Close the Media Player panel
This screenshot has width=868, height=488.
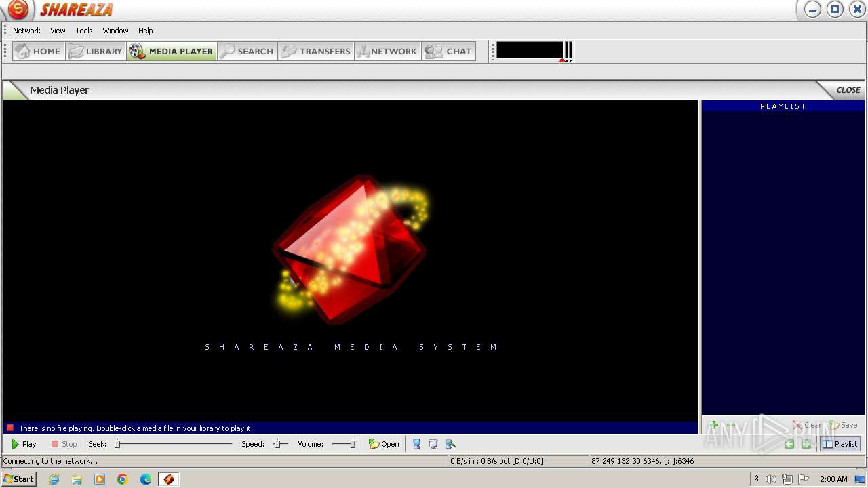click(x=848, y=90)
